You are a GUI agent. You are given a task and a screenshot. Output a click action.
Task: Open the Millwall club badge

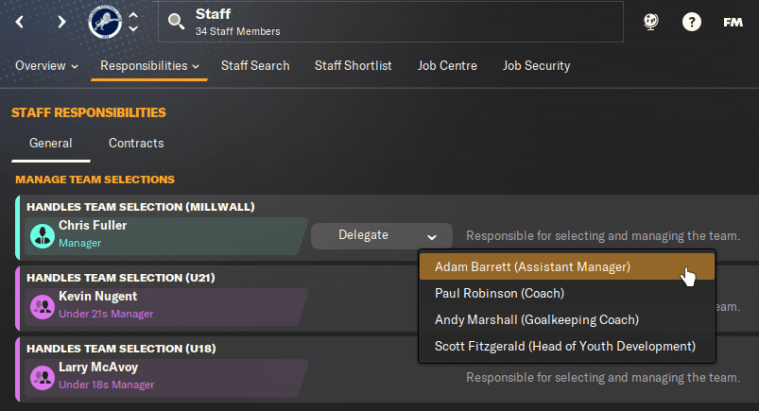click(x=103, y=21)
